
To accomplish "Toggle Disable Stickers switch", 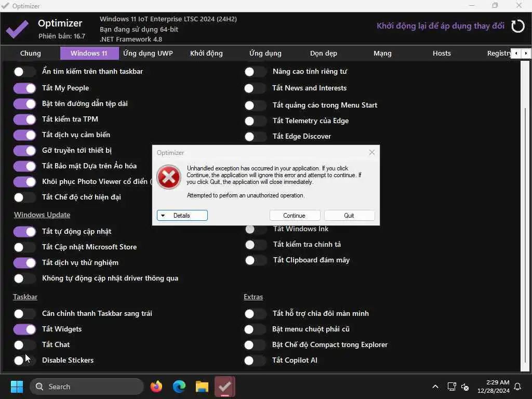I will click(24, 361).
